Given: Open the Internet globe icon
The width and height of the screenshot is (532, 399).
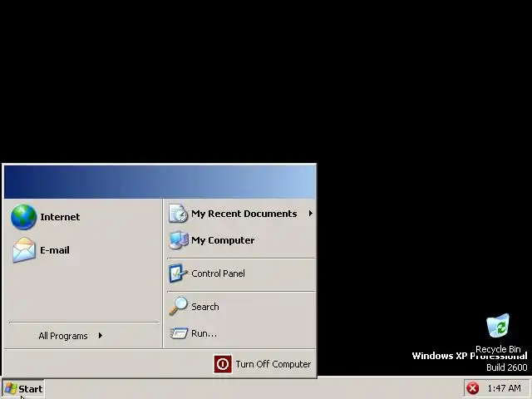Looking at the screenshot, I should [x=23, y=217].
